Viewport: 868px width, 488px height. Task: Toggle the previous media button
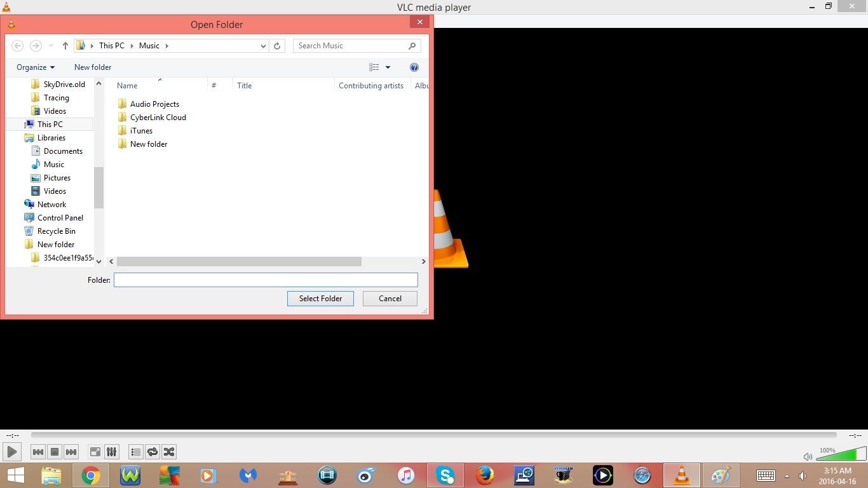click(37, 452)
